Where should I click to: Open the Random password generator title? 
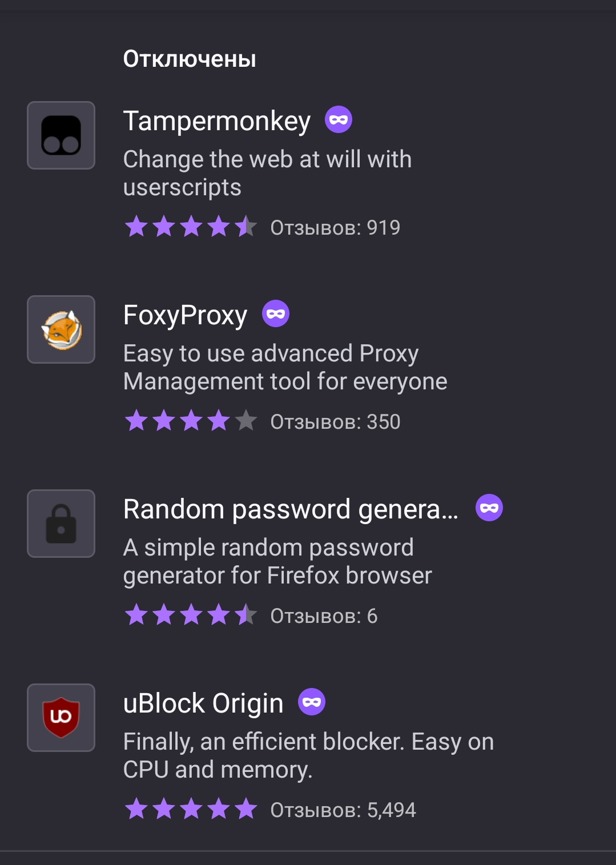tap(291, 509)
